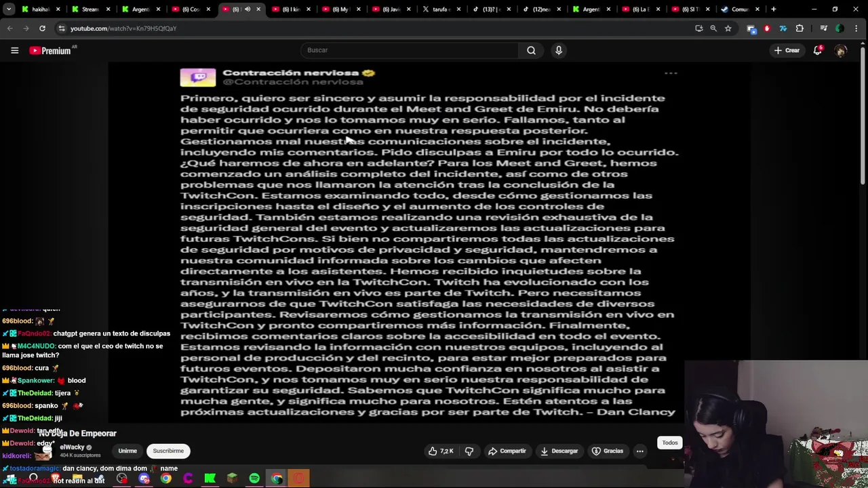The width and height of the screenshot is (868, 488).
Task: Like the video with thumbs up
Action: coord(440,451)
